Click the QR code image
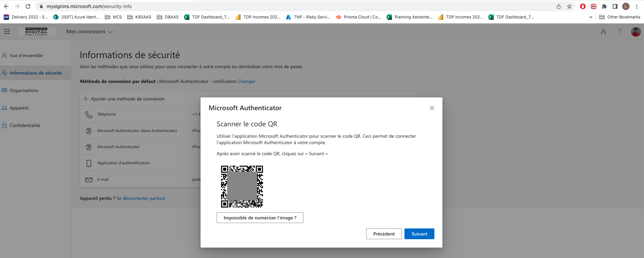The image size is (644, 258). point(242,186)
